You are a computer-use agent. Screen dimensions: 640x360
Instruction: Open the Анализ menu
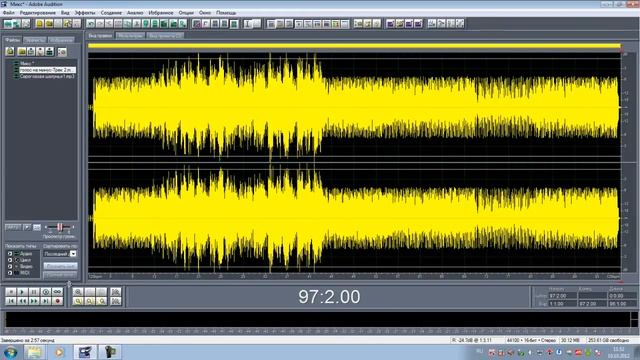(x=135, y=13)
